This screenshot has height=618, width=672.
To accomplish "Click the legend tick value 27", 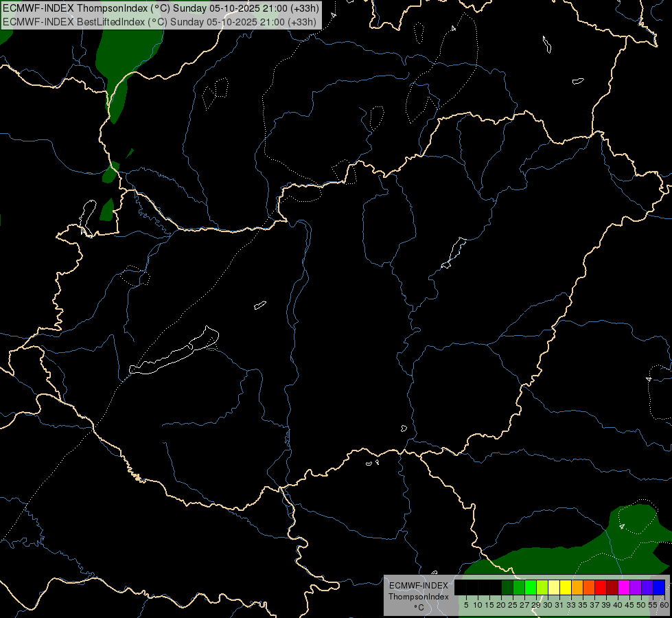I will tap(524, 605).
